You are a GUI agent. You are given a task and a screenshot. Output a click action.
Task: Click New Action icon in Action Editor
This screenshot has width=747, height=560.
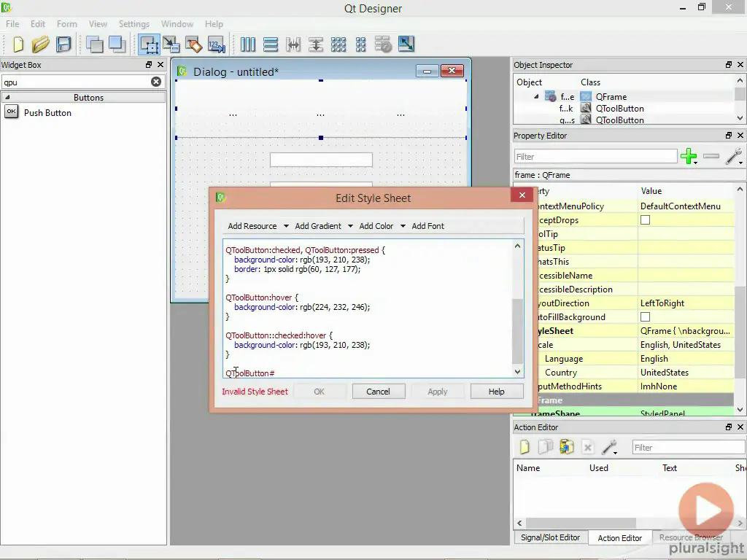(525, 448)
